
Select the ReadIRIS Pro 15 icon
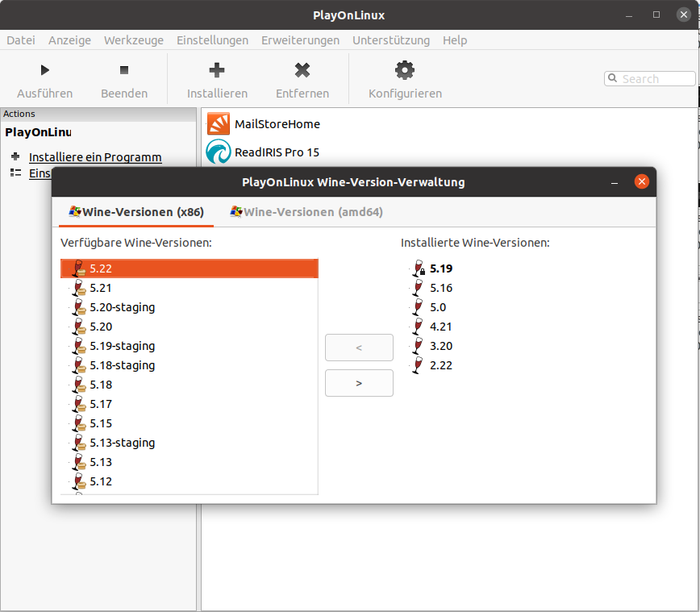[x=219, y=151]
